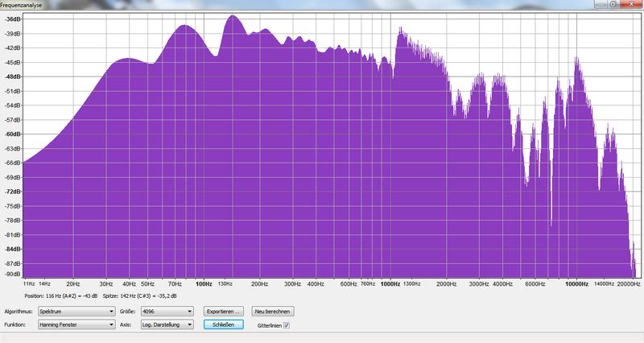Click the Schließen button

(x=225, y=324)
